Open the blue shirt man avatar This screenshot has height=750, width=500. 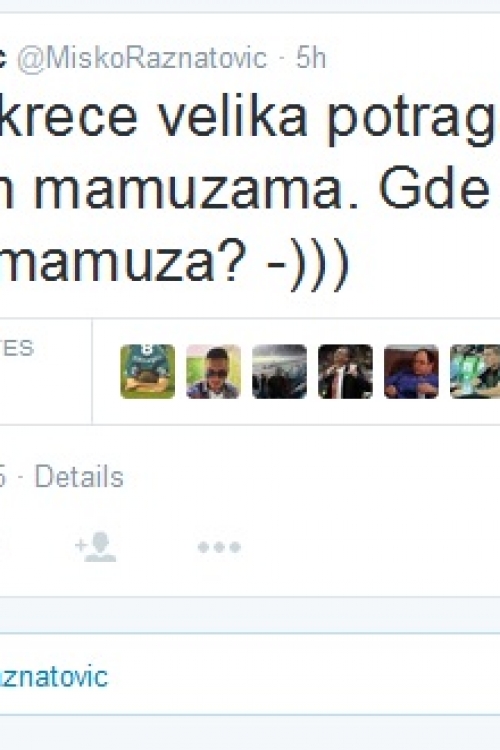(411, 371)
